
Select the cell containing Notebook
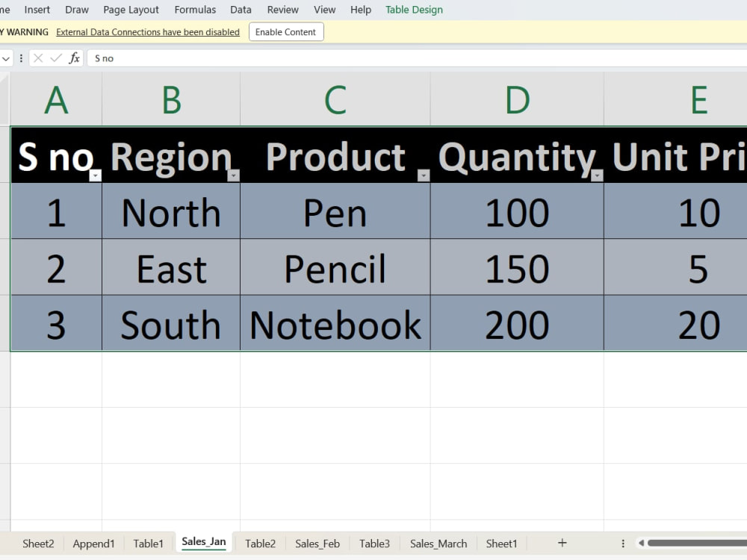(335, 323)
